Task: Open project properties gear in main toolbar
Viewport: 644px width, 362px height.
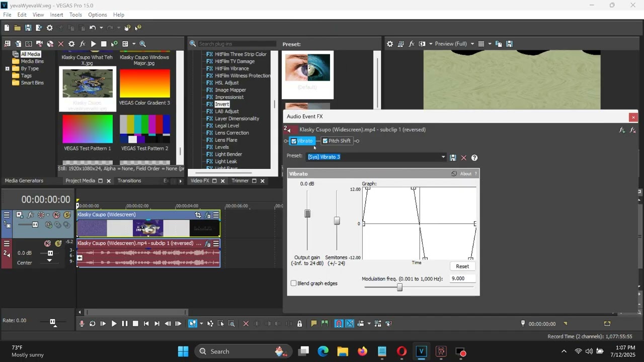Action: [50, 28]
